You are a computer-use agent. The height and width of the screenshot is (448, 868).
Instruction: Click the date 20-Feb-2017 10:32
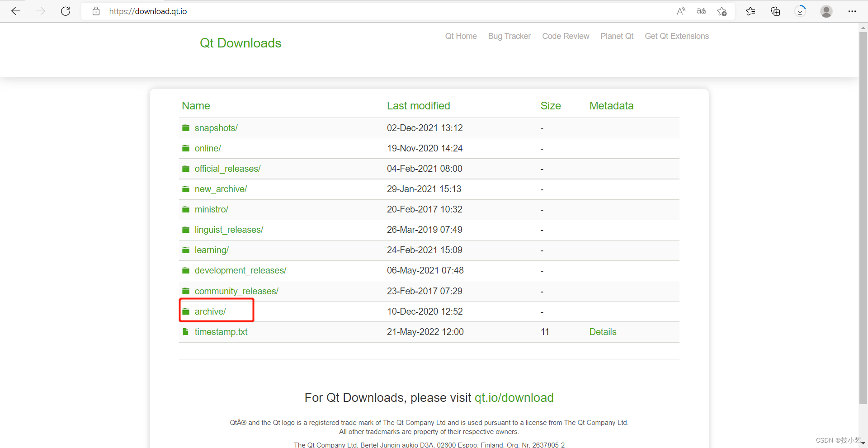pyautogui.click(x=425, y=209)
